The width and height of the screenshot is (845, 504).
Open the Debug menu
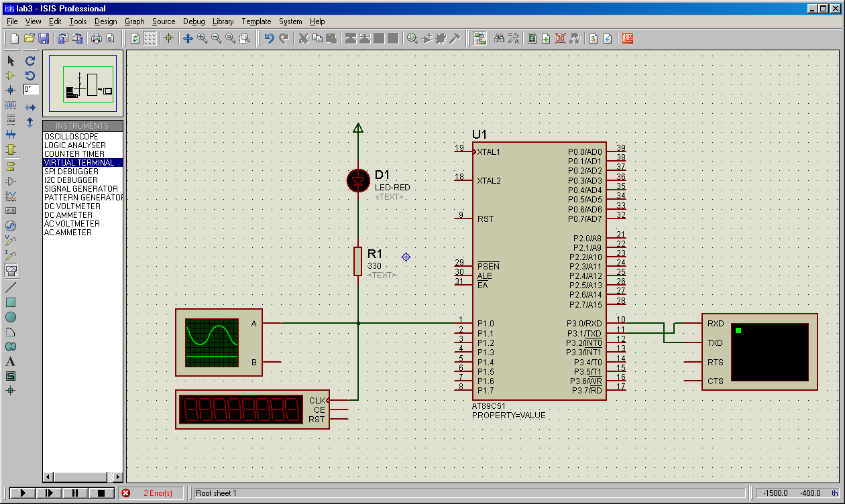tap(194, 21)
